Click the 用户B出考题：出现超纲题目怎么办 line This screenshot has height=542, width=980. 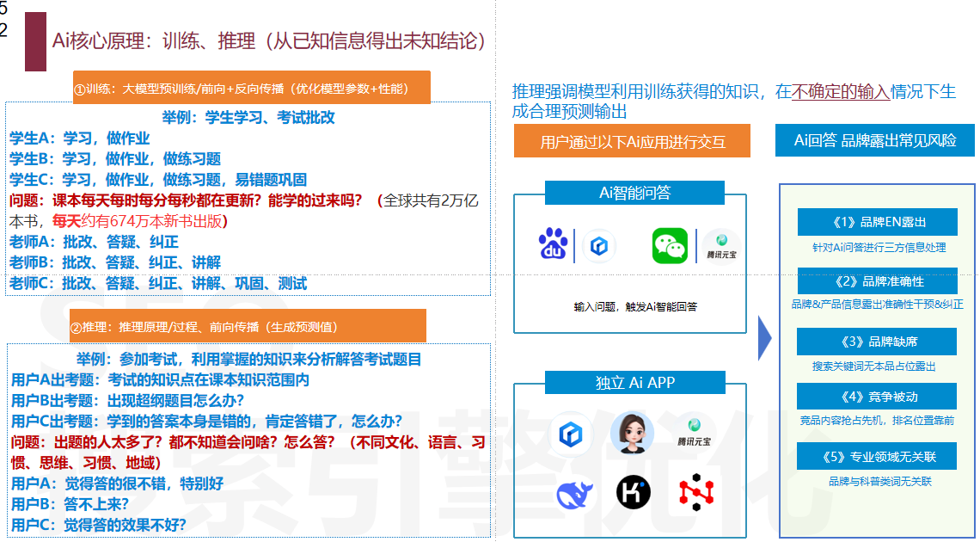point(127,400)
